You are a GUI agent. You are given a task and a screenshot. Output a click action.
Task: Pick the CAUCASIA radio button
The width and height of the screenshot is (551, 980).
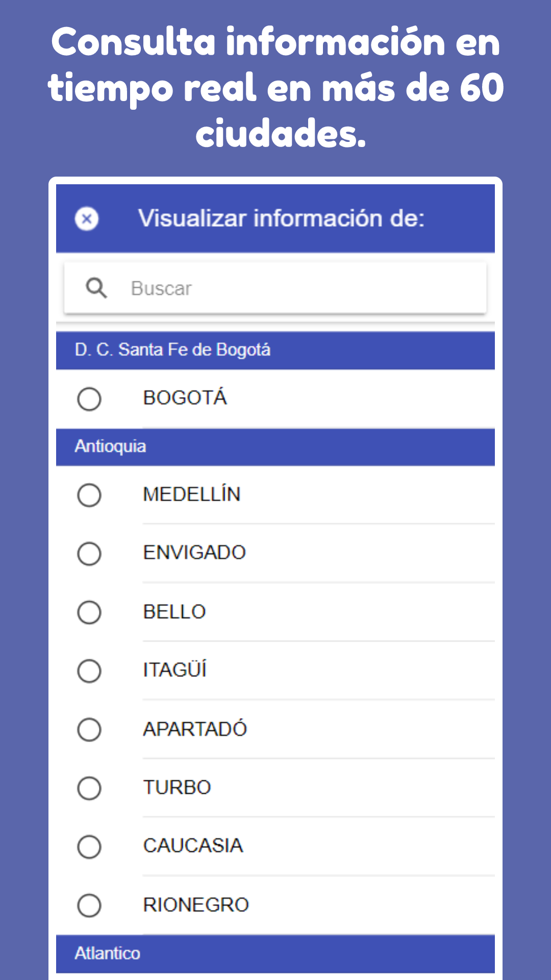[x=89, y=847]
